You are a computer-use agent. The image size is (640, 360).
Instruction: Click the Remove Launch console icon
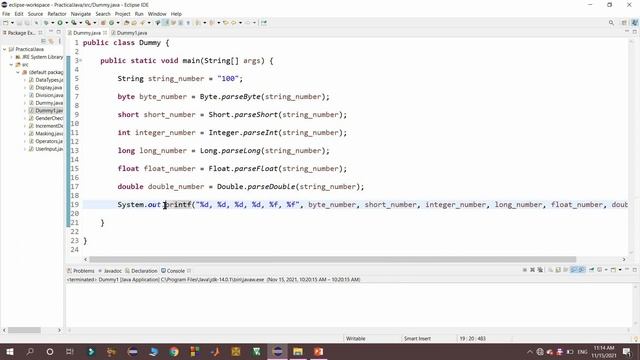(532, 270)
